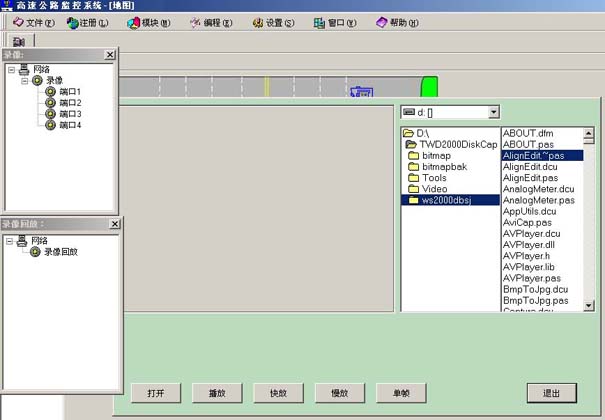Collapse the 录像 subtree node
This screenshot has height=420, width=605.
24,81
